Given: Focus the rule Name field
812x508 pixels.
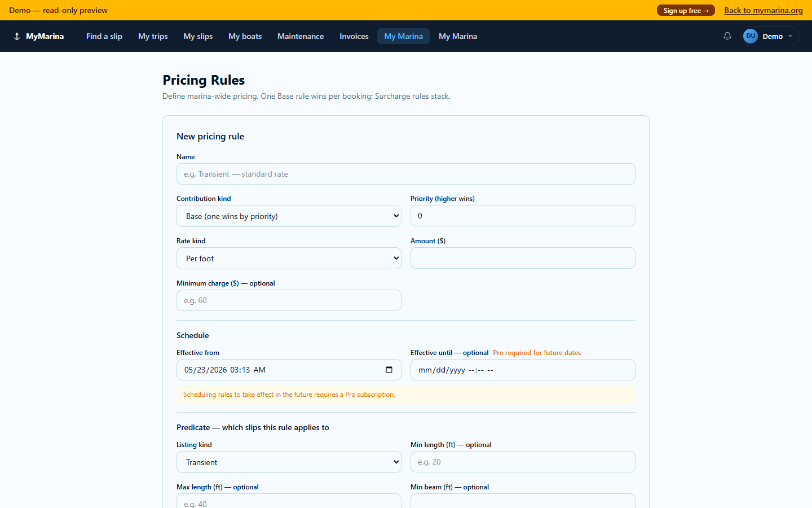Looking at the screenshot, I should 406,174.
